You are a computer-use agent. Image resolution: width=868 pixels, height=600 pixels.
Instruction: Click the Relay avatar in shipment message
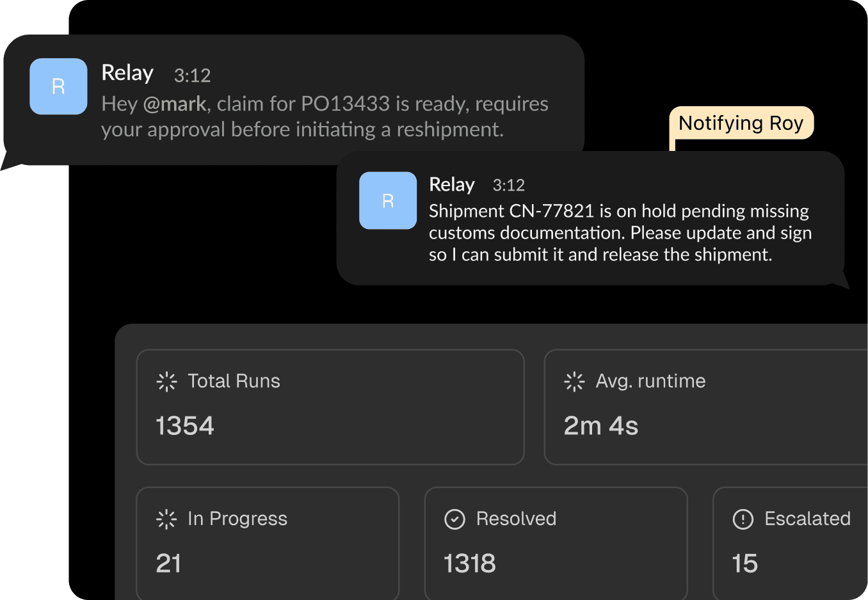[388, 200]
